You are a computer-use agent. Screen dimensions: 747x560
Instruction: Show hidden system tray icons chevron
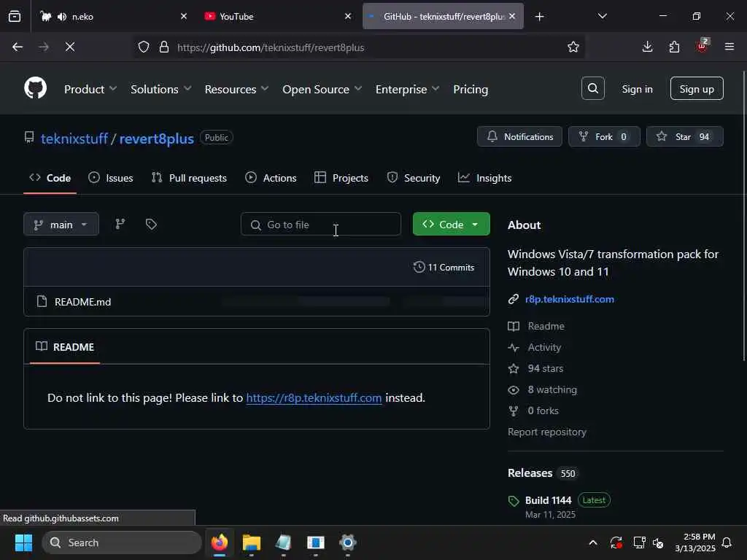(x=592, y=542)
